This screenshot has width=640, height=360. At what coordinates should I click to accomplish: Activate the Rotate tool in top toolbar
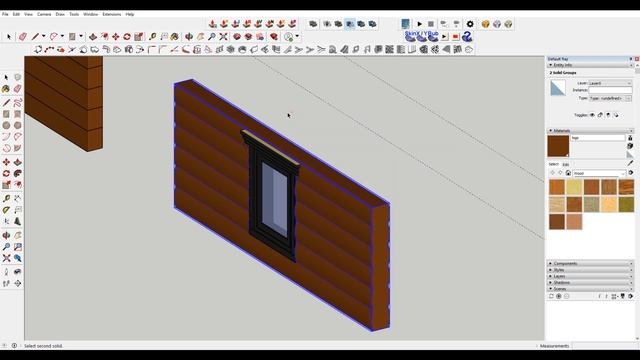127,37
